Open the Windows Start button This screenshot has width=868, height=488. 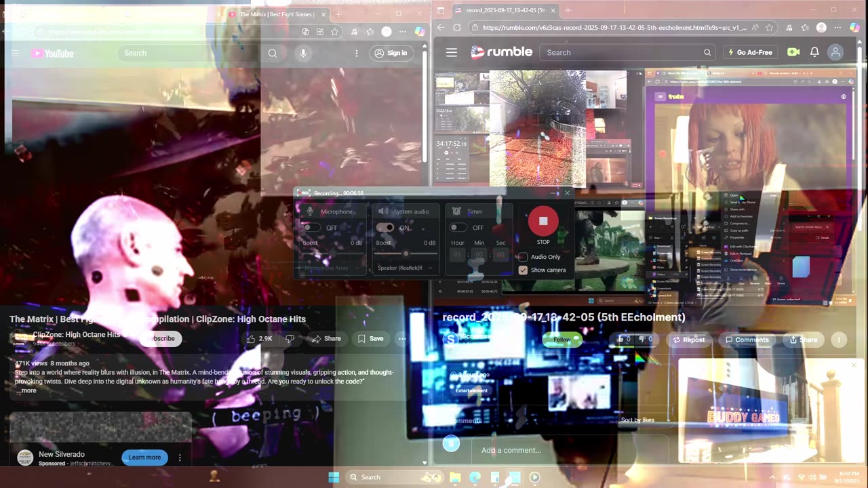(334, 477)
